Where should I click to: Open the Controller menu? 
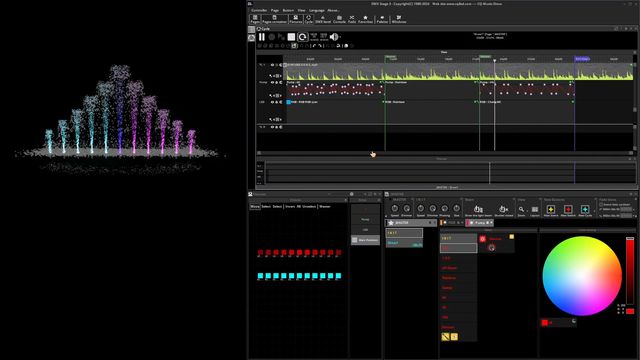click(x=259, y=10)
